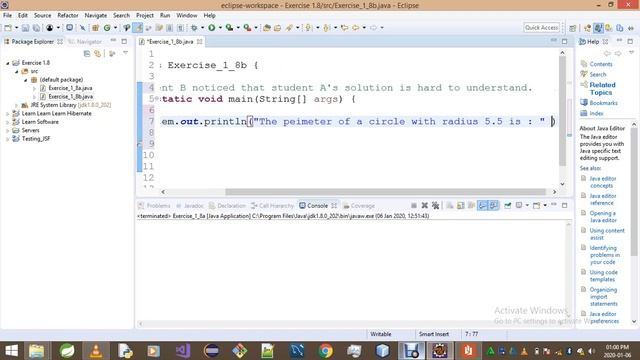This screenshot has height=360, width=640.
Task: Toggle Show Console on standard output change
Action: [483, 205]
